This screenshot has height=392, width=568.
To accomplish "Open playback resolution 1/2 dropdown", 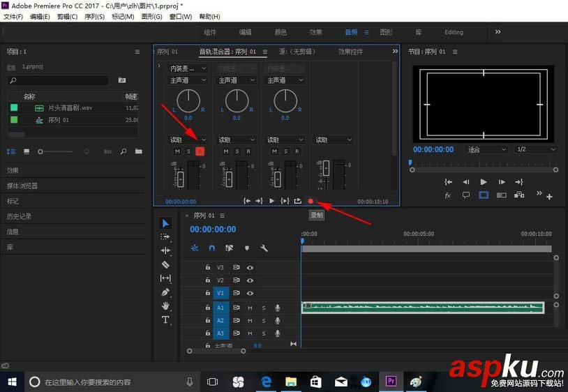I will click(535, 149).
